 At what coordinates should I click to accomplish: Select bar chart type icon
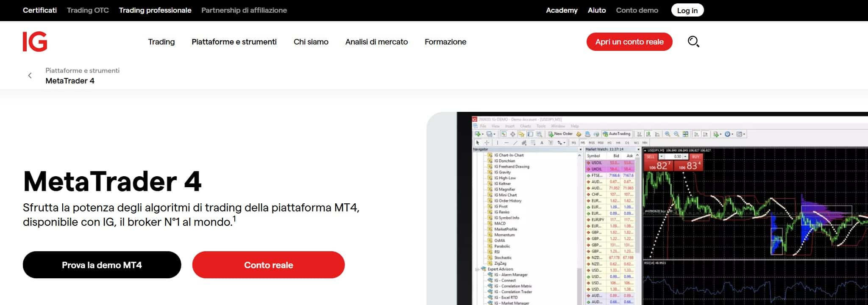(x=639, y=134)
